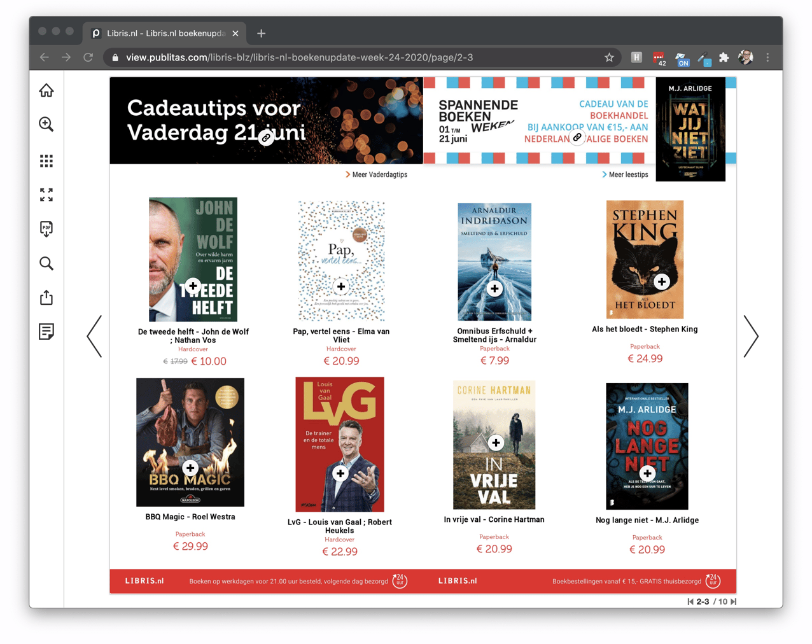Select the Libris.nl boekenupdate browser tab

[165, 33]
